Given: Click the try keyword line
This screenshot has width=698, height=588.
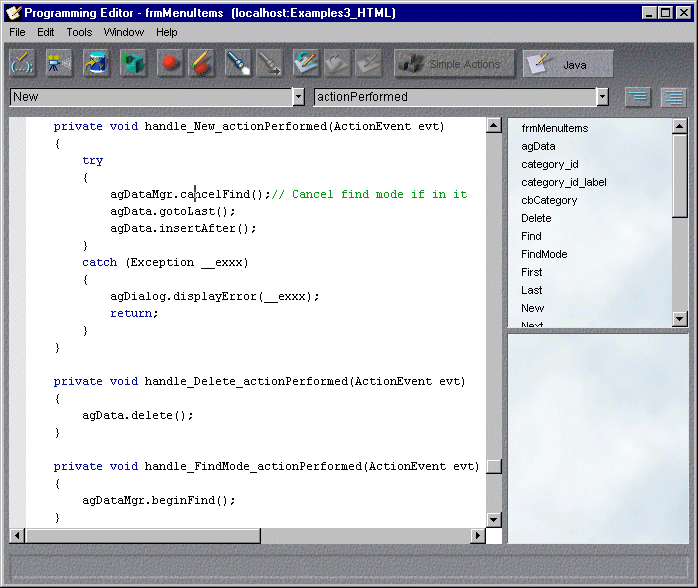Looking at the screenshot, I should (93, 161).
